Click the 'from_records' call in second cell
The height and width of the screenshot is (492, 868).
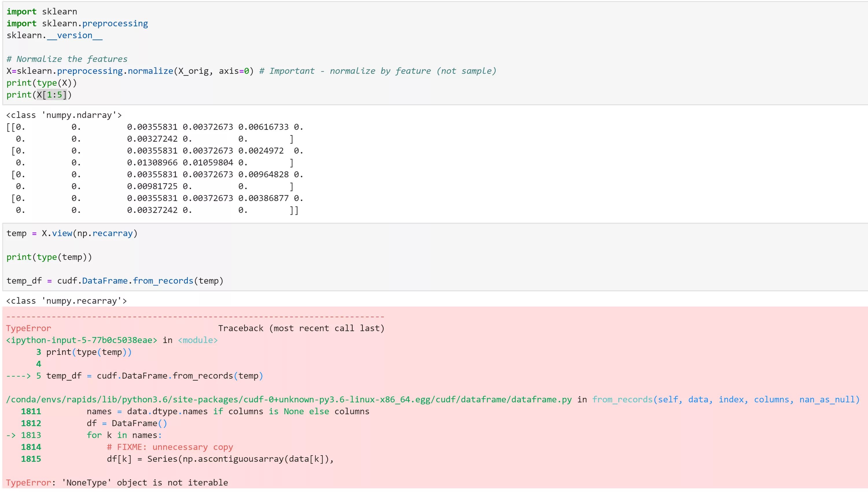163,281
